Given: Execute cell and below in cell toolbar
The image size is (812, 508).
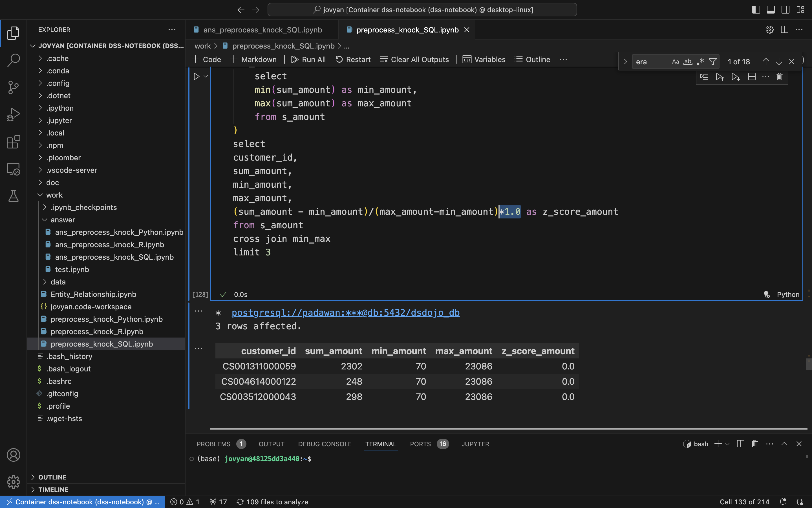Looking at the screenshot, I should pos(736,77).
